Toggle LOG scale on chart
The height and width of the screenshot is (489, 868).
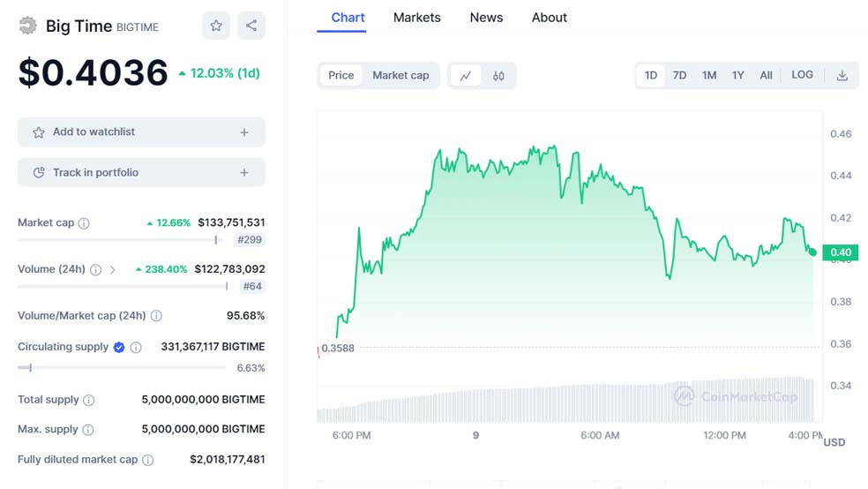(x=802, y=75)
